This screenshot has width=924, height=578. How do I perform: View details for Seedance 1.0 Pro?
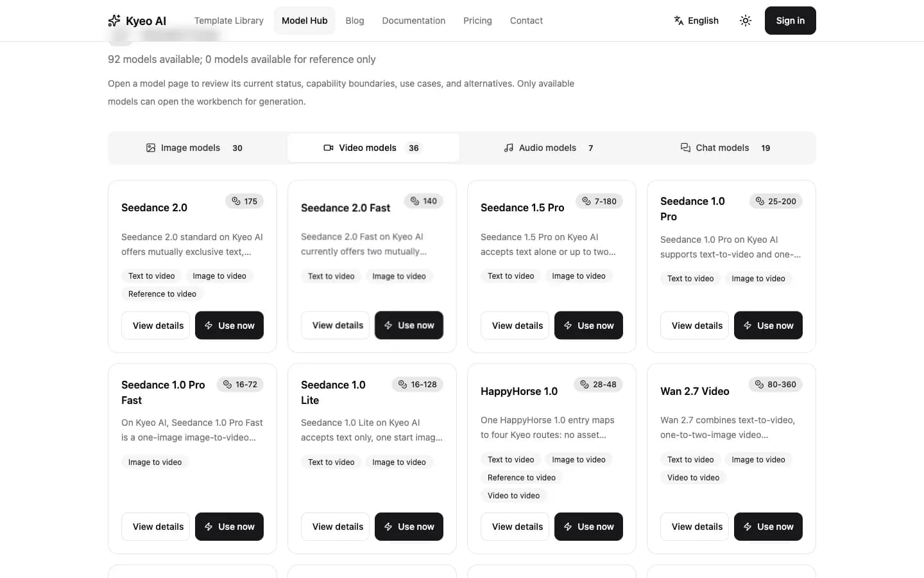pyautogui.click(x=694, y=326)
